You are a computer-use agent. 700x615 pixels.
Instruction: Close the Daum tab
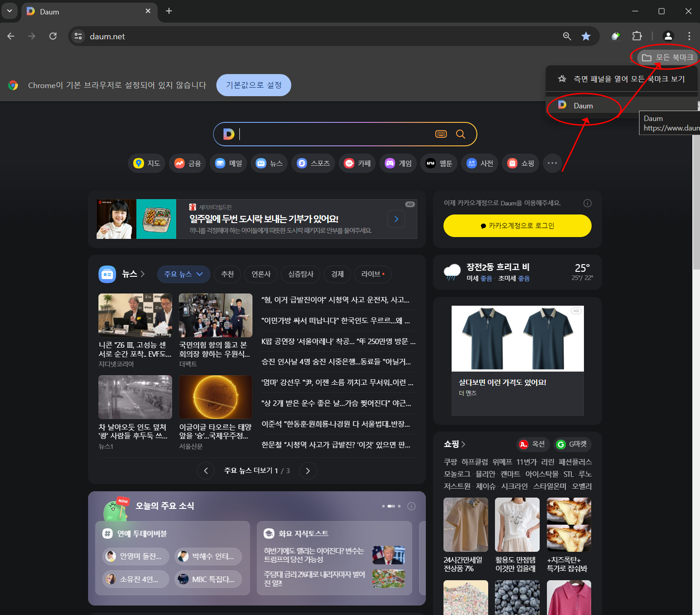(148, 11)
